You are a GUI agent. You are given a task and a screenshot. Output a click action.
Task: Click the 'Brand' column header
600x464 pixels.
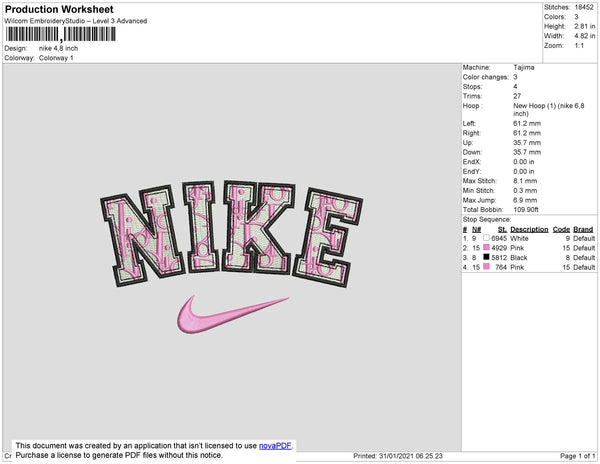(583, 229)
